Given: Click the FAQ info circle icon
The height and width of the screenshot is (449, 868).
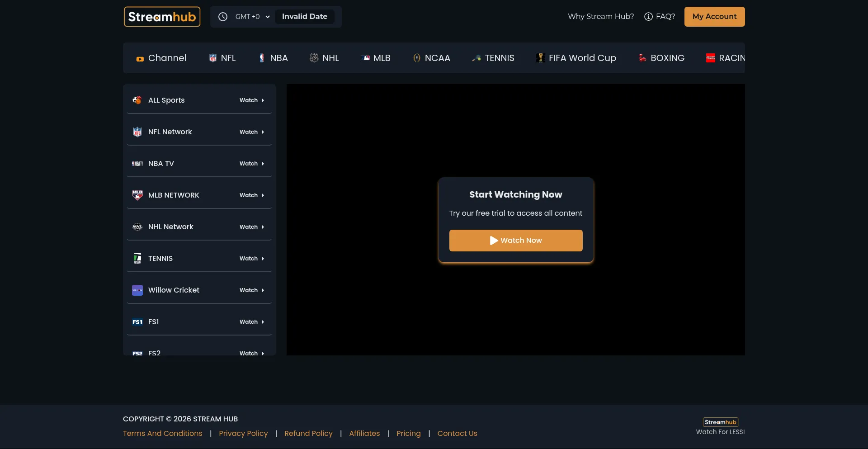Looking at the screenshot, I should 648,17.
